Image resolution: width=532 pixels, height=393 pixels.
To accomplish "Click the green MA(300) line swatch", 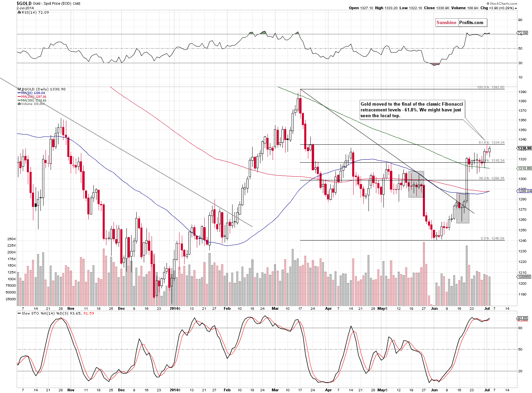I will click(19, 101).
